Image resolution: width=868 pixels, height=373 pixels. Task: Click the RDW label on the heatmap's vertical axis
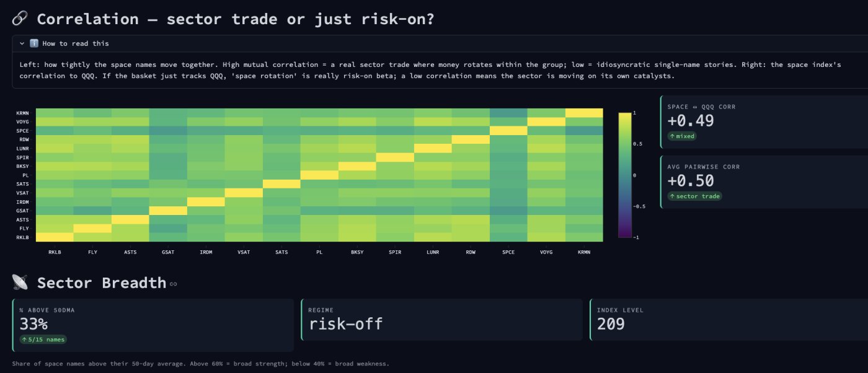[x=24, y=139]
